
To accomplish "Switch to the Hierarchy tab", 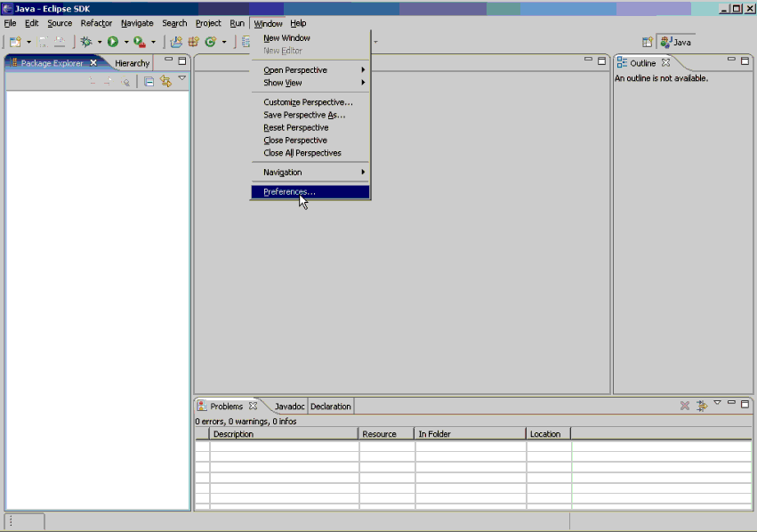I will (x=133, y=63).
